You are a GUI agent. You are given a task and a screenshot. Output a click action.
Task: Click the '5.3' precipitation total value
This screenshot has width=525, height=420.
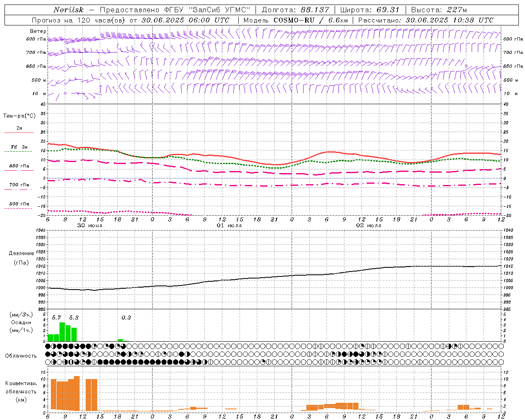pos(74,317)
